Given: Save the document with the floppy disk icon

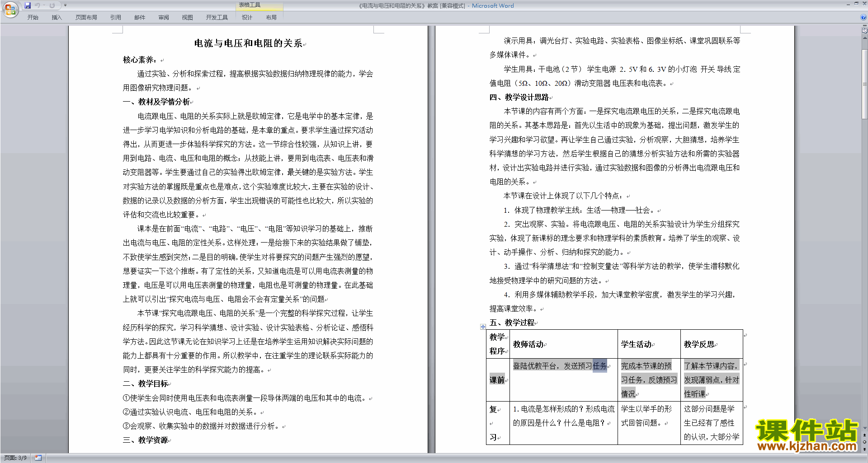Looking at the screenshot, I should pos(28,5).
